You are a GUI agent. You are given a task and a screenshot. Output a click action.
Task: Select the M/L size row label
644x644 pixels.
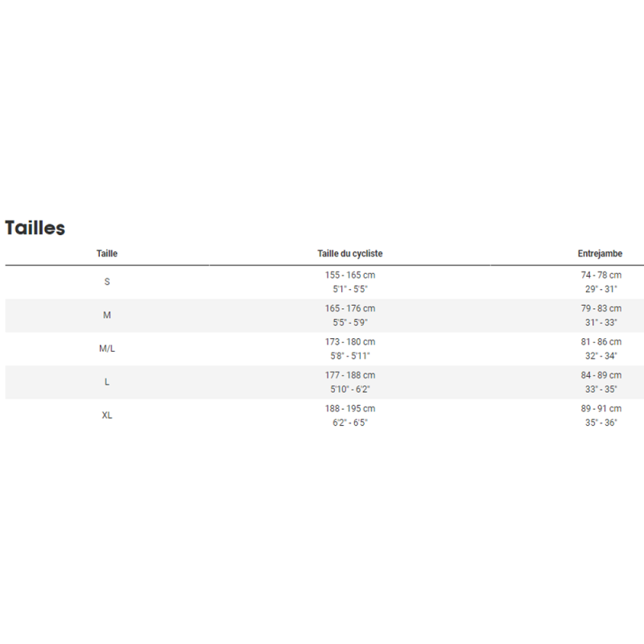(107, 349)
